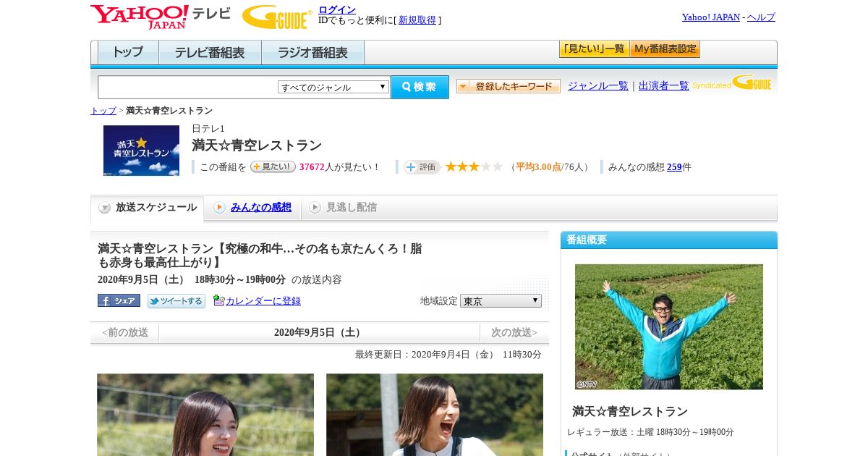
Task: Click the 見たい! plus button
Action: coord(273,166)
